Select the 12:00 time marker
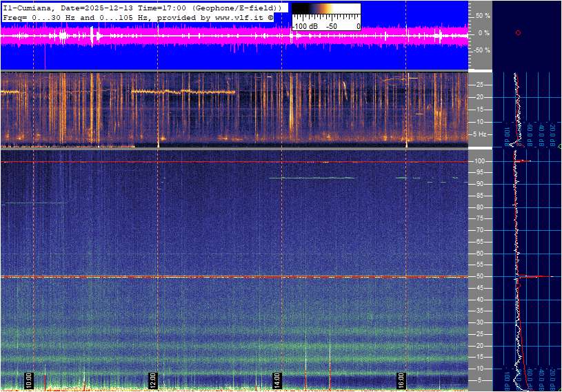 152,380
